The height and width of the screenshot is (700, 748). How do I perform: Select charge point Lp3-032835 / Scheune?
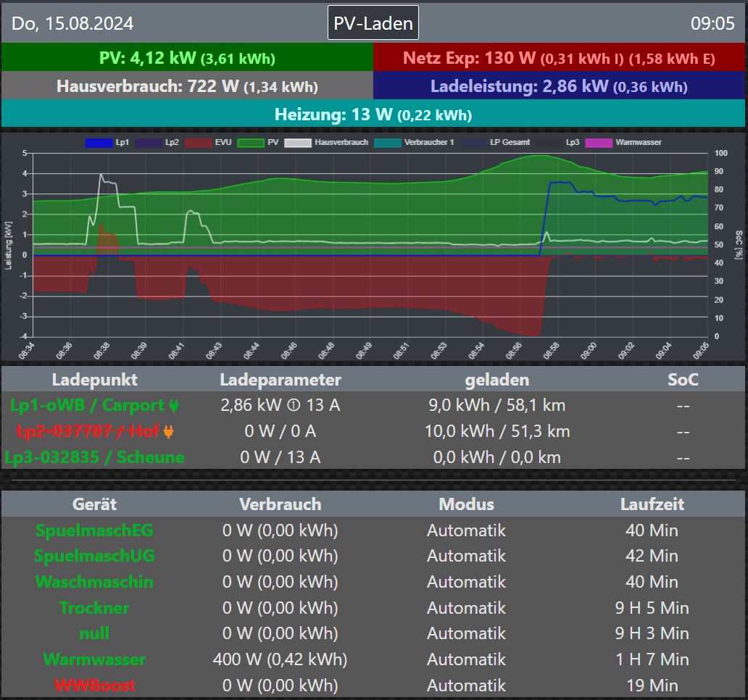pyautogui.click(x=94, y=457)
